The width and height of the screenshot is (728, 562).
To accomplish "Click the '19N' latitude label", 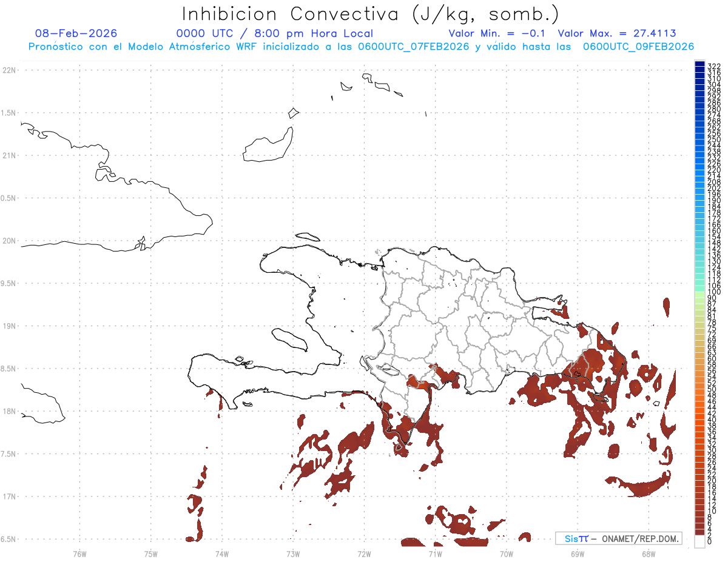I will click(8, 326).
